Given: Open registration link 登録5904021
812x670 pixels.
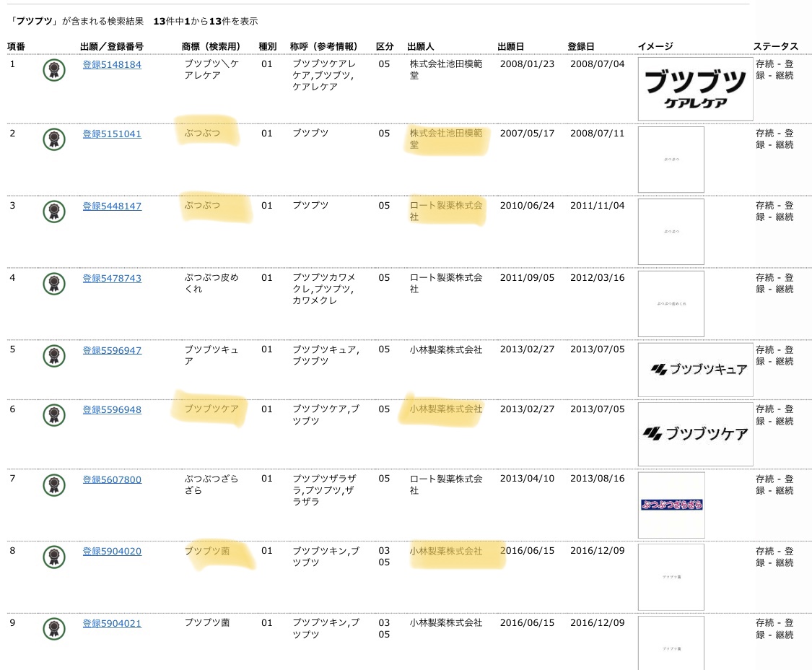Looking at the screenshot, I should 112,623.
